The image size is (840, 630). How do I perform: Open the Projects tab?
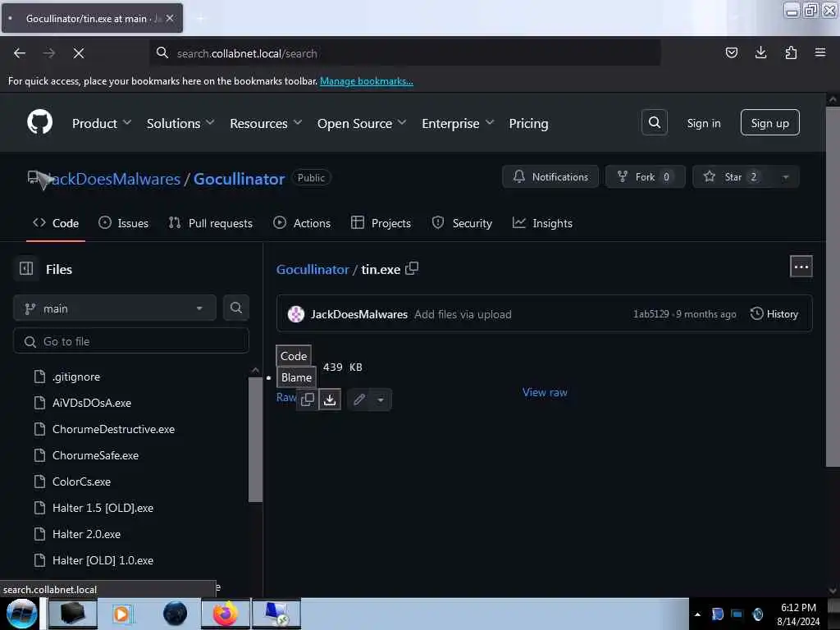(381, 223)
